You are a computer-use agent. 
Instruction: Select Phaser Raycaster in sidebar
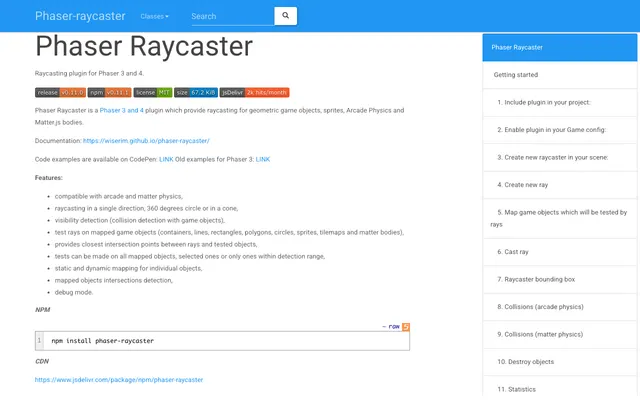[x=560, y=47]
